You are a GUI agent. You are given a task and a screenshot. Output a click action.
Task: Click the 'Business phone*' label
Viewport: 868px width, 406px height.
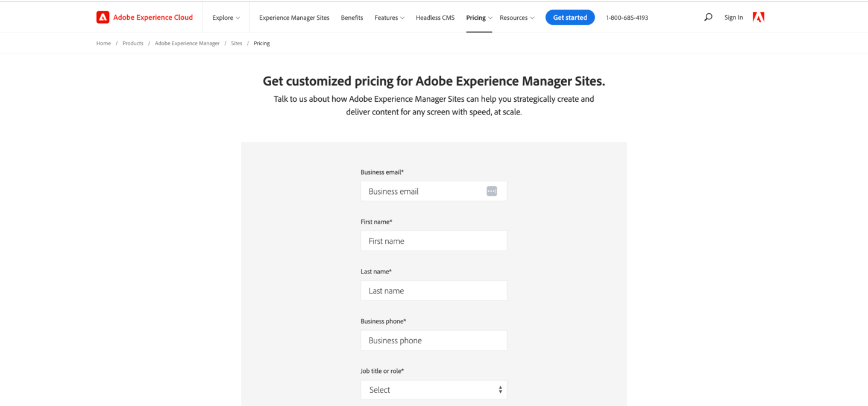tap(383, 321)
